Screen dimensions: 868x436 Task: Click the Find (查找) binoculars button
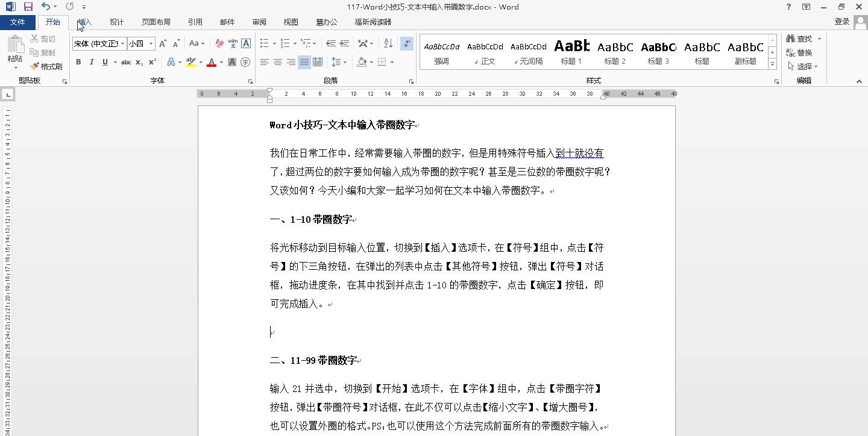click(x=799, y=39)
